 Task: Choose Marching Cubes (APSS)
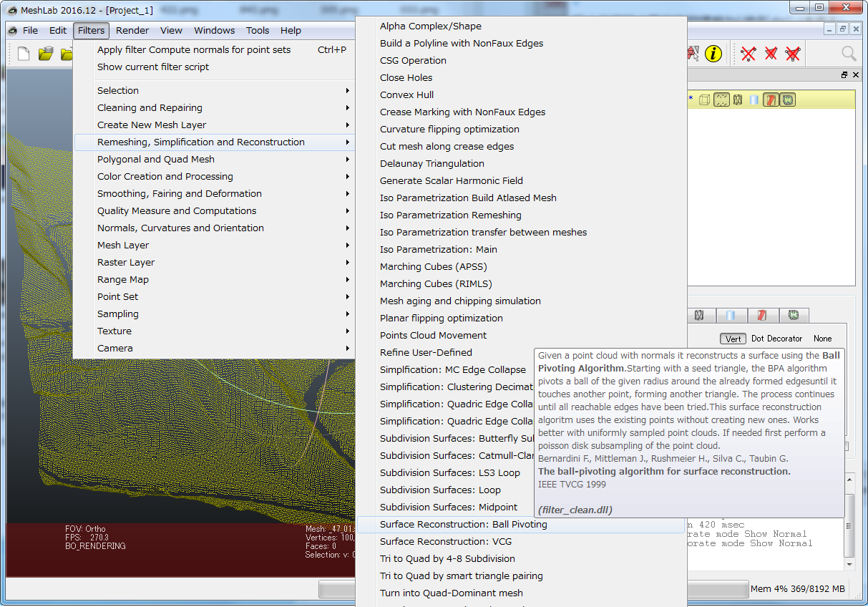click(521, 266)
